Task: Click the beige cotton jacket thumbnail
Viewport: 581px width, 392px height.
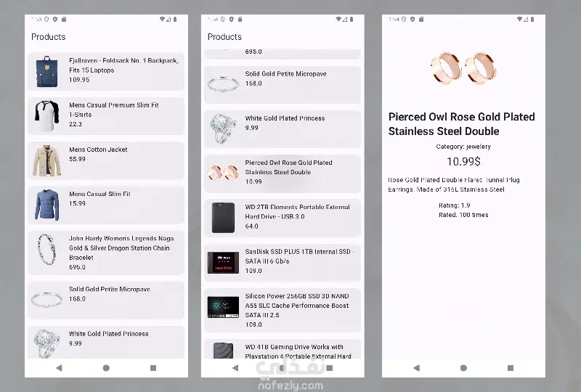Action: tap(47, 160)
